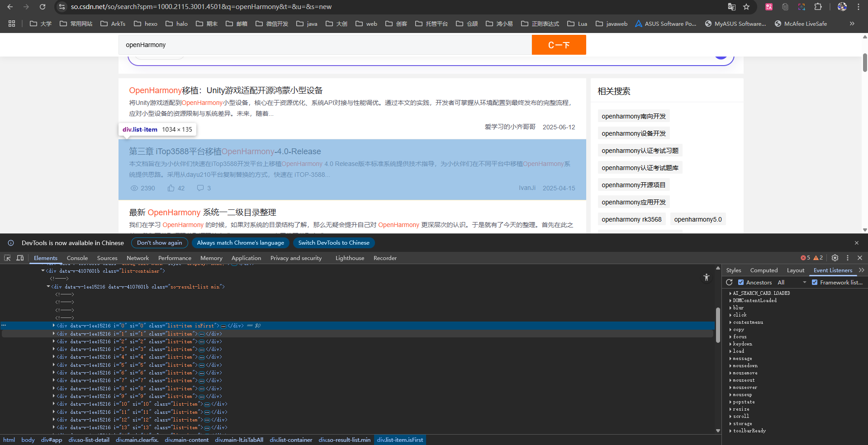Click the Google Translate icon in address bar
This screenshot has width=868, height=445.
731,7
